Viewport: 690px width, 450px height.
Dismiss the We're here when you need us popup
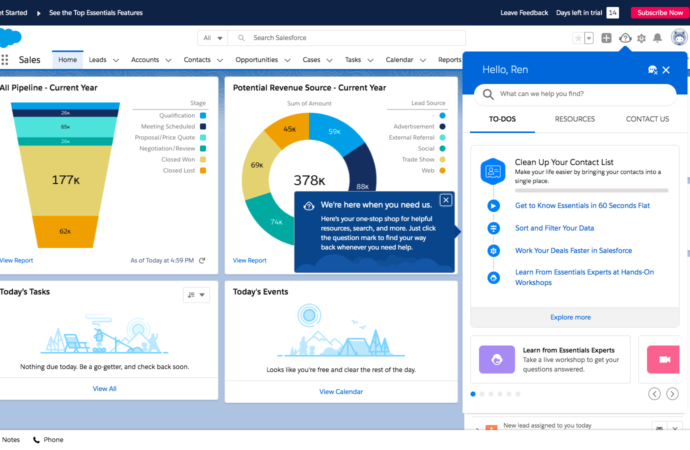tap(446, 200)
